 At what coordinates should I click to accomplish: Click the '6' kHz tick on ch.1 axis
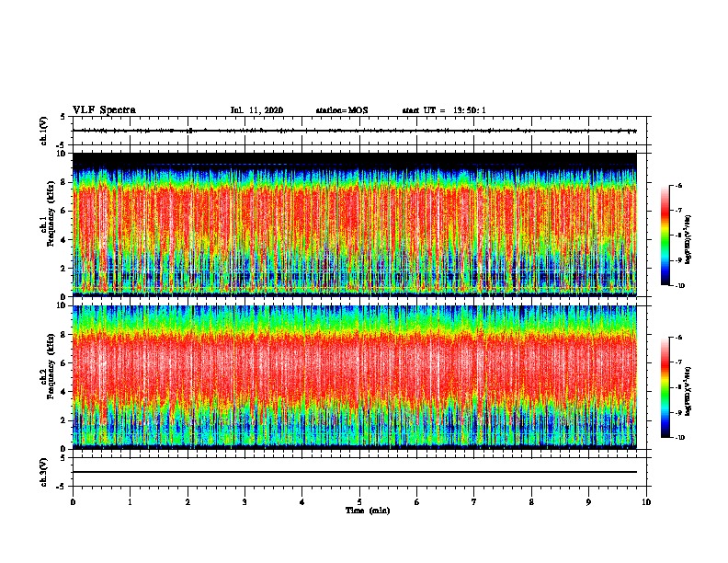(x=63, y=211)
